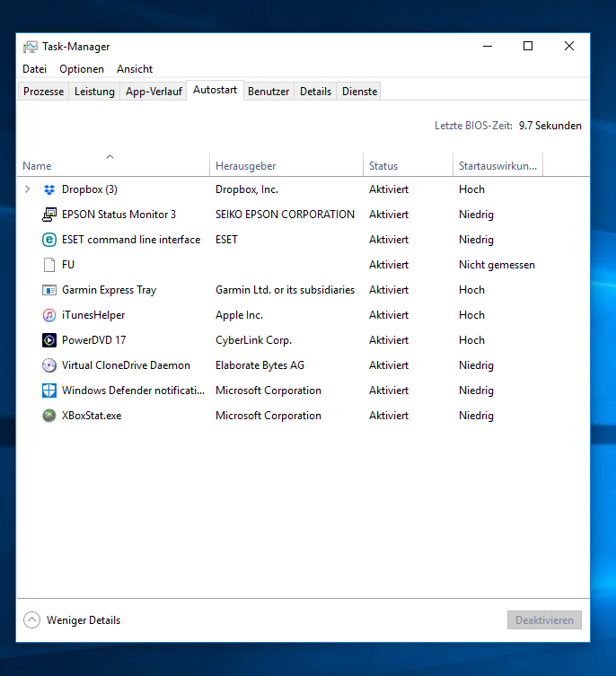Click the XBoxStat.exe Xbox icon
This screenshot has height=676, width=616.
[49, 416]
